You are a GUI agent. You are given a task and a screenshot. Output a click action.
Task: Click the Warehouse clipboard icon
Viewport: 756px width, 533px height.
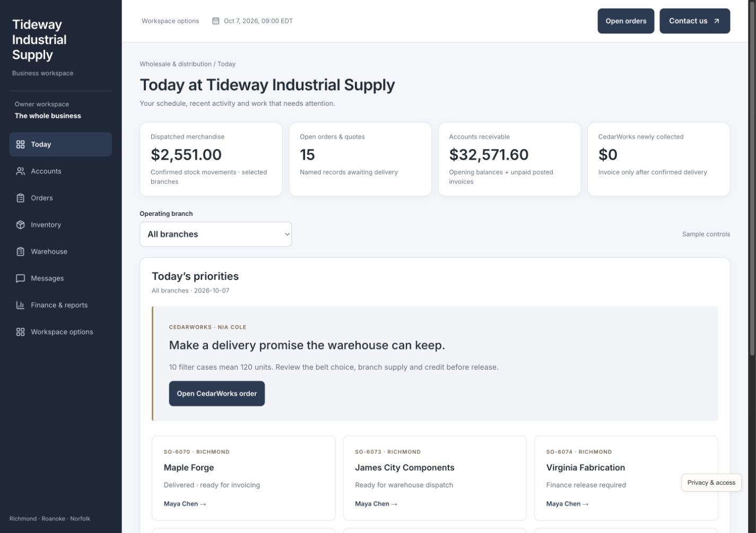click(x=21, y=251)
